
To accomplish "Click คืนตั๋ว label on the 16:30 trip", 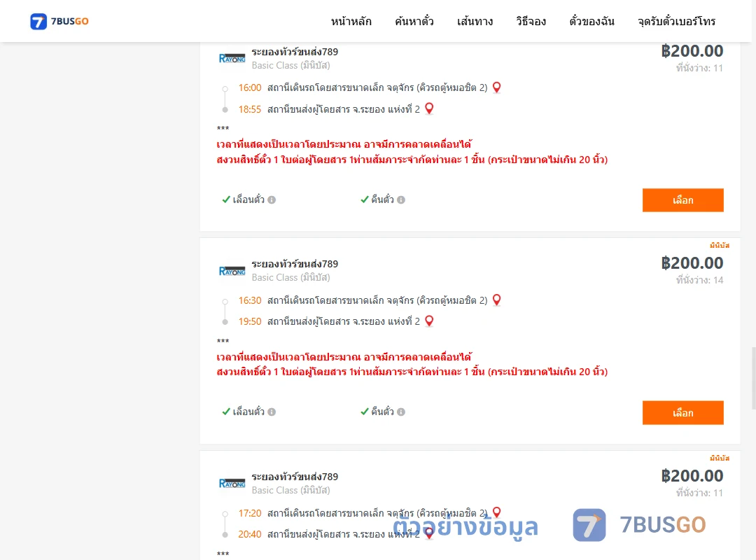I will (x=382, y=412).
